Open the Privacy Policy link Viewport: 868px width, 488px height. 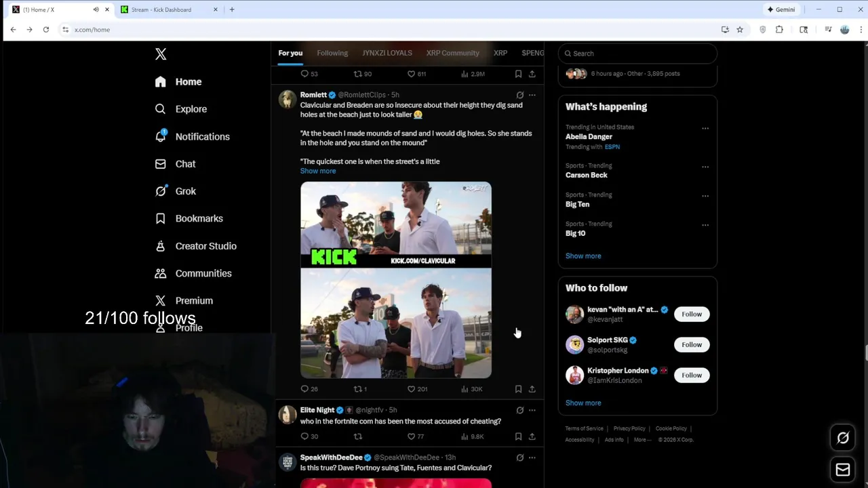pyautogui.click(x=629, y=429)
